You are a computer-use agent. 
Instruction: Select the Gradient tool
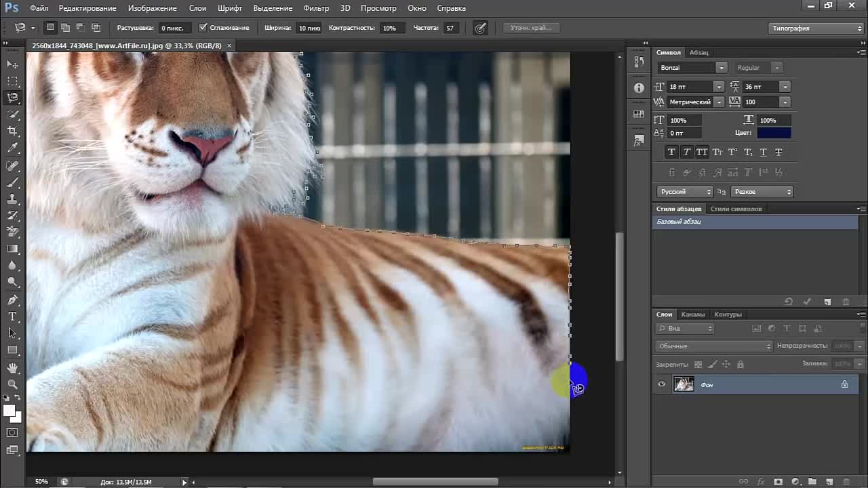[x=12, y=249]
